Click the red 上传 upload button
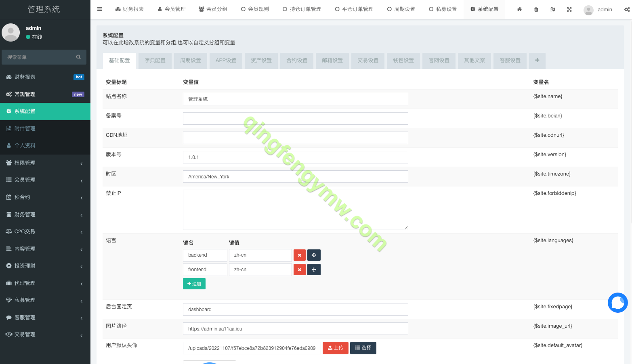 pos(336,348)
